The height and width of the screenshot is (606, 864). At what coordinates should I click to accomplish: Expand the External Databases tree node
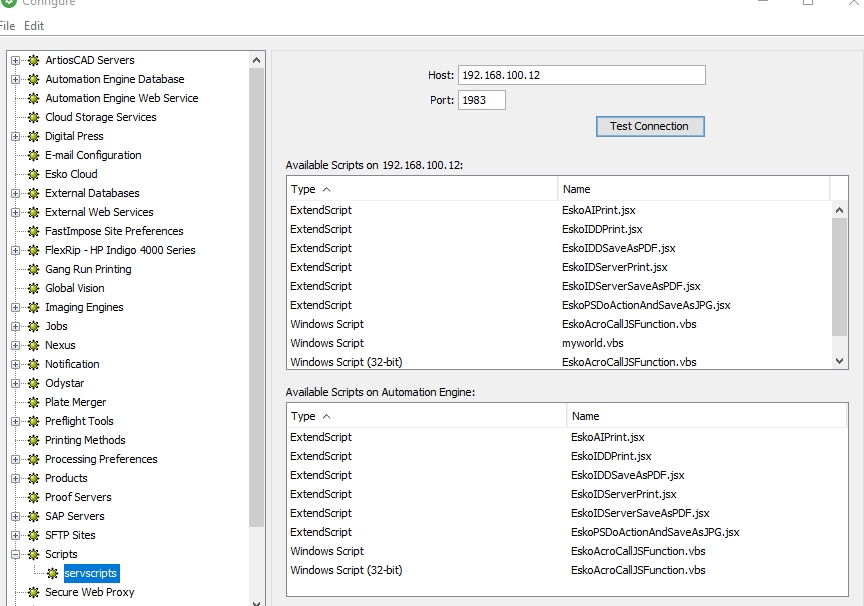pyautogui.click(x=16, y=193)
